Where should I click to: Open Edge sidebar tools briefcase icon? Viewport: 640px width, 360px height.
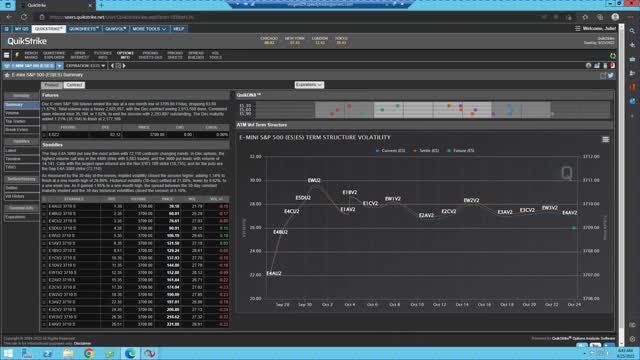(632, 59)
